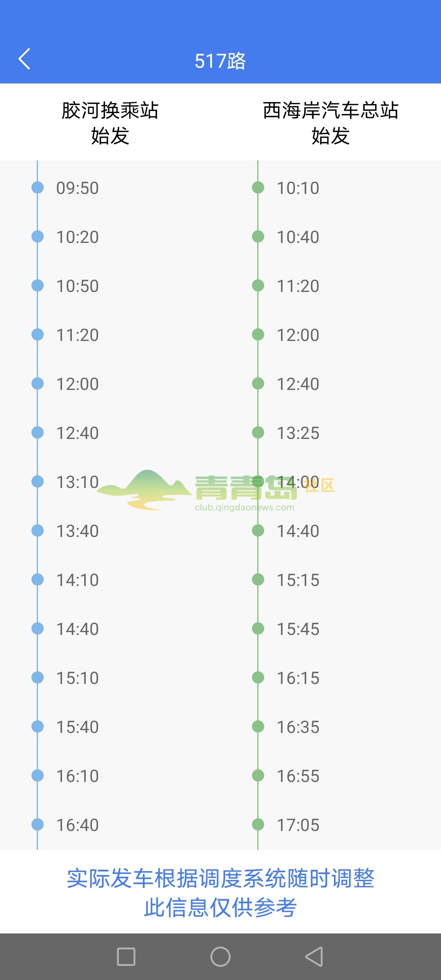
Task: Select the 10:10 green timeline dot
Action: click(258, 187)
